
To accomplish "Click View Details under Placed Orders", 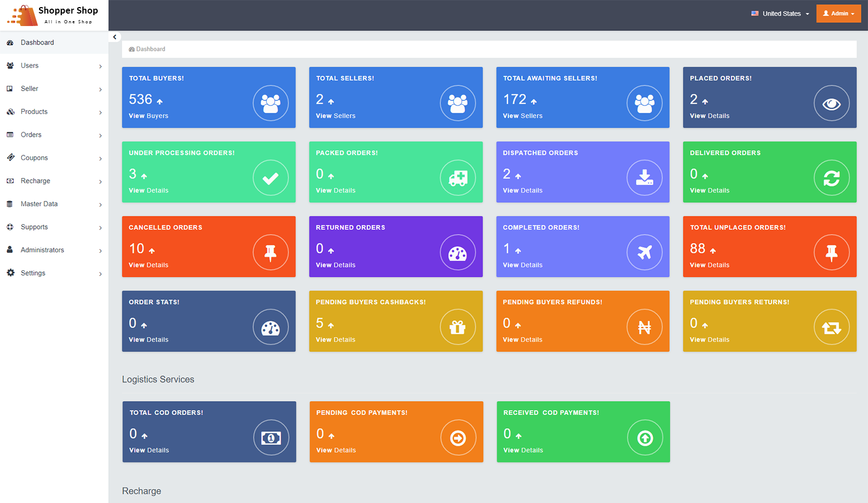I will [x=710, y=116].
